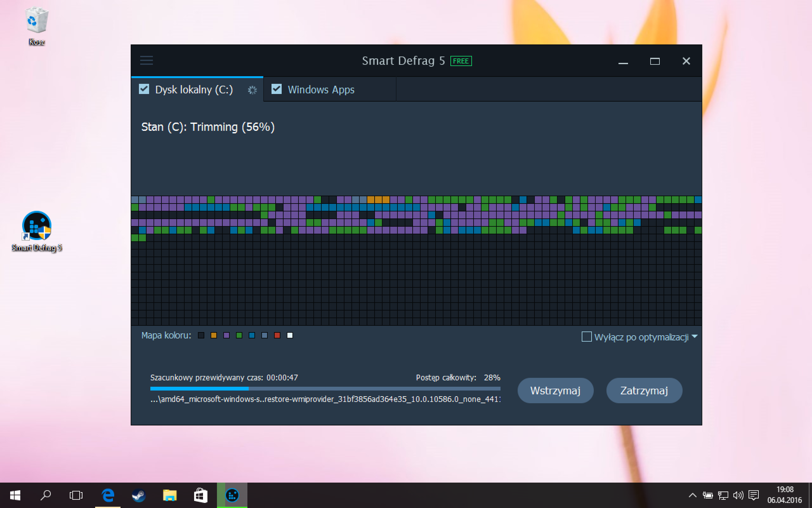Show hidden system tray icons

point(692,495)
